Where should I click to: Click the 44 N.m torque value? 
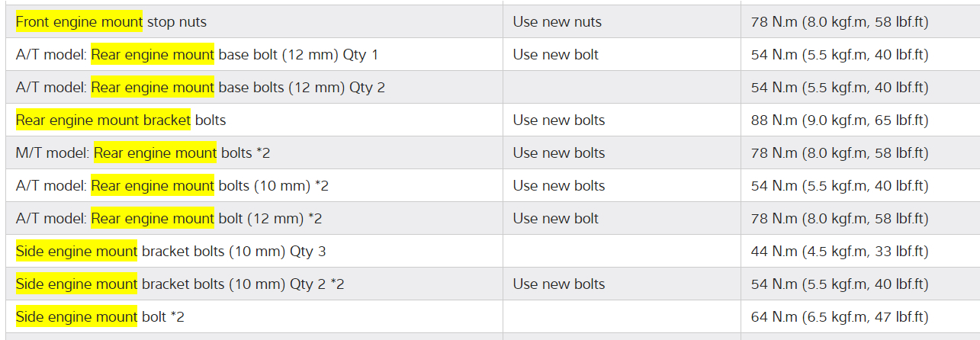pos(839,252)
